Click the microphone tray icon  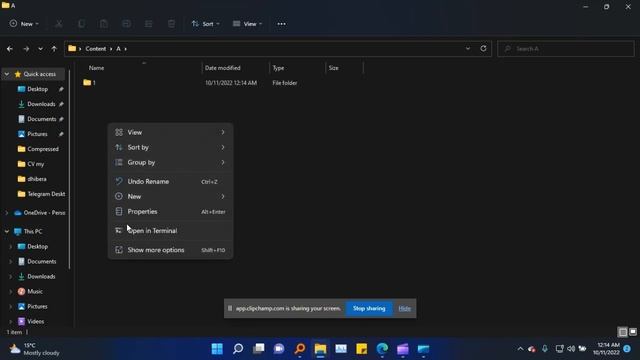tap(544, 349)
